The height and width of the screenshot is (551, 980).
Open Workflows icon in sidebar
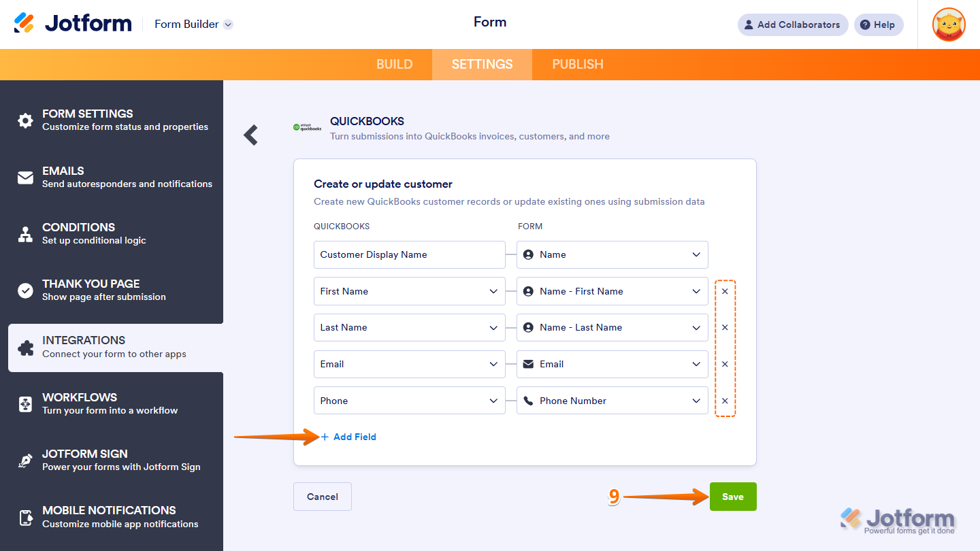[x=25, y=404]
